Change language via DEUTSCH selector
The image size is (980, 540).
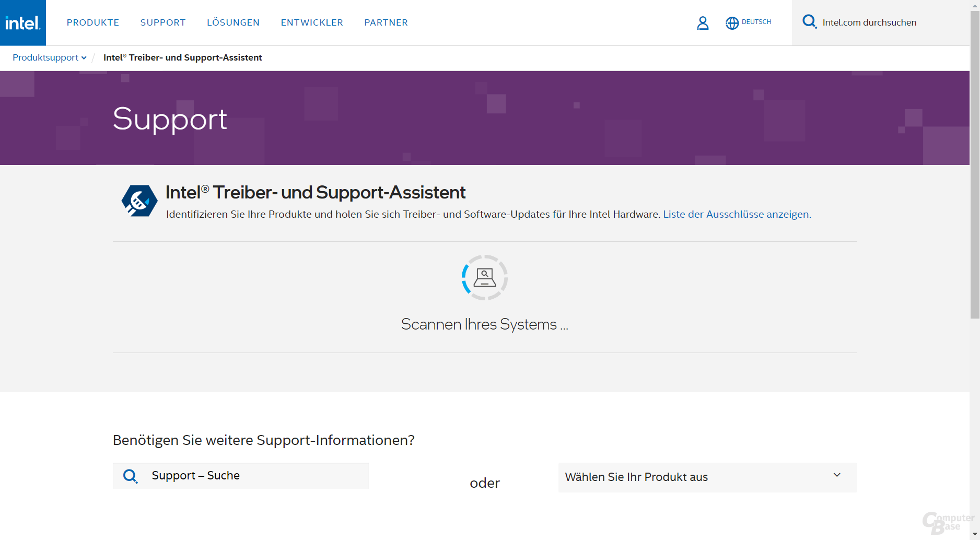click(756, 22)
